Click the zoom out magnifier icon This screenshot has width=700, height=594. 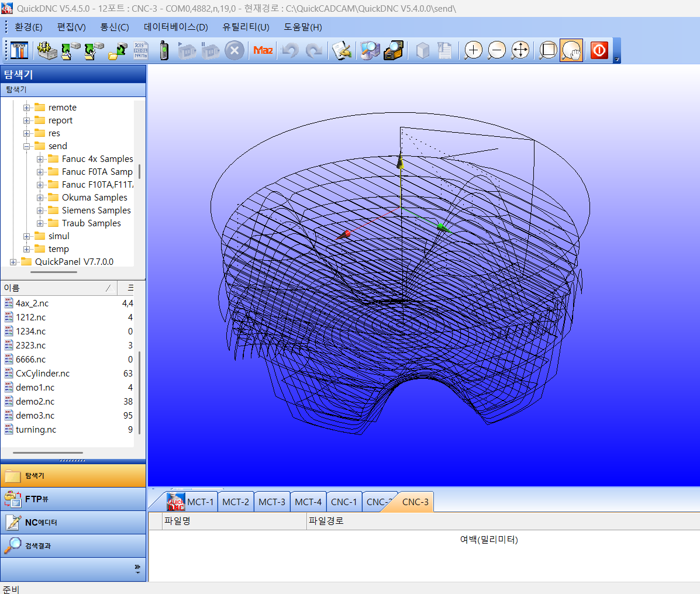[x=496, y=51]
